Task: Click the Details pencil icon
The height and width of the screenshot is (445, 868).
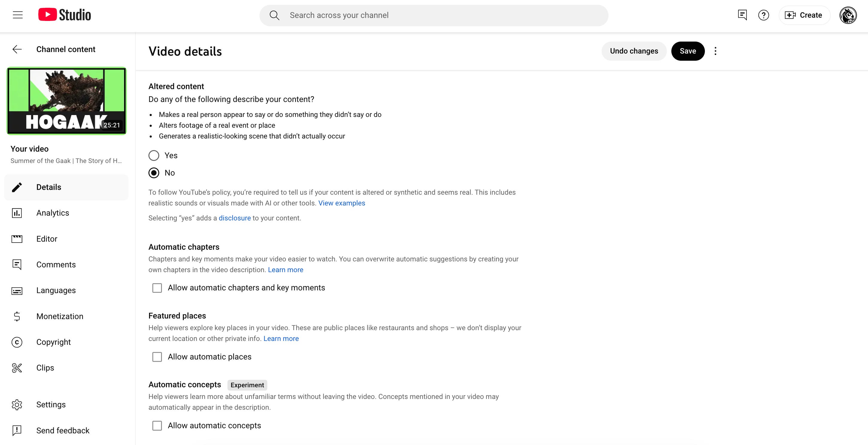Action: 17,187
